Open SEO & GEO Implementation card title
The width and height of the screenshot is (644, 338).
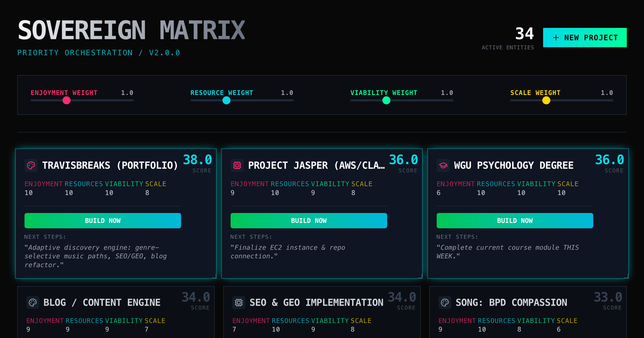(316, 303)
